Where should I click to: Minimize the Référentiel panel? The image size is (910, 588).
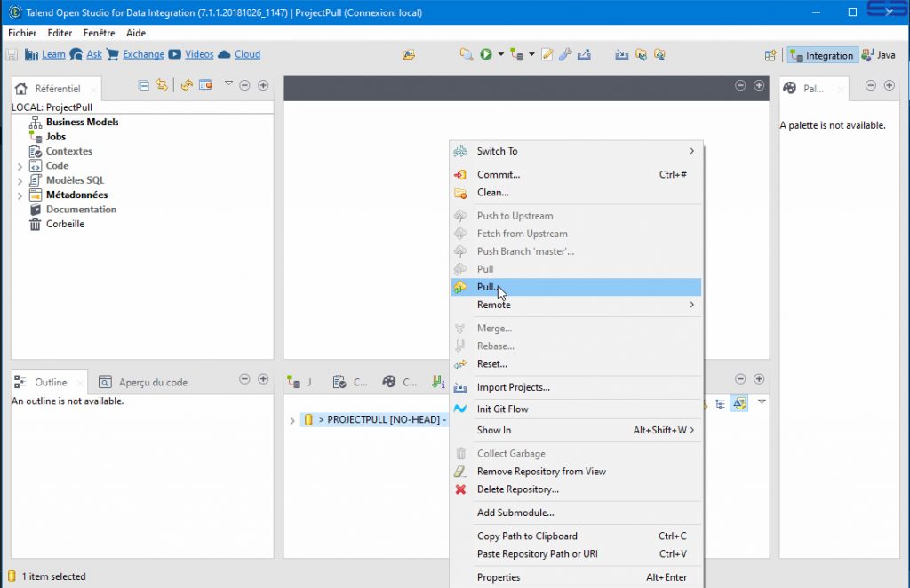[245, 85]
